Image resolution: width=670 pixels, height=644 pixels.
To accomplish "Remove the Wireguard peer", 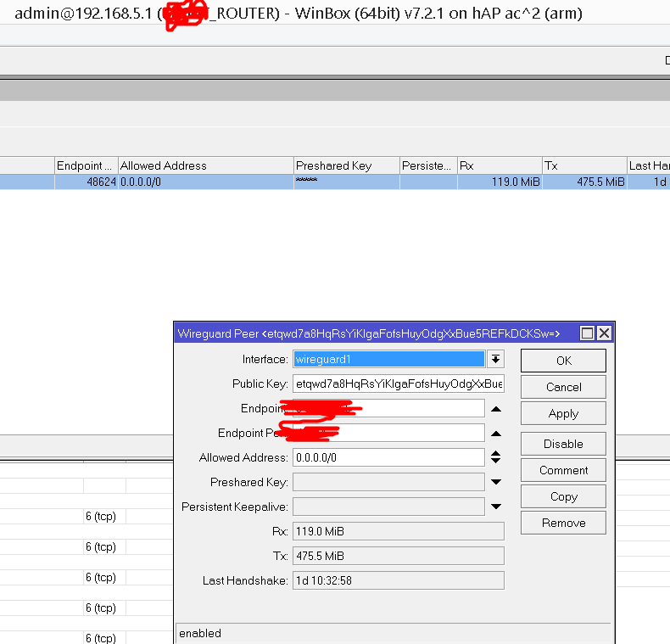I will point(563,523).
